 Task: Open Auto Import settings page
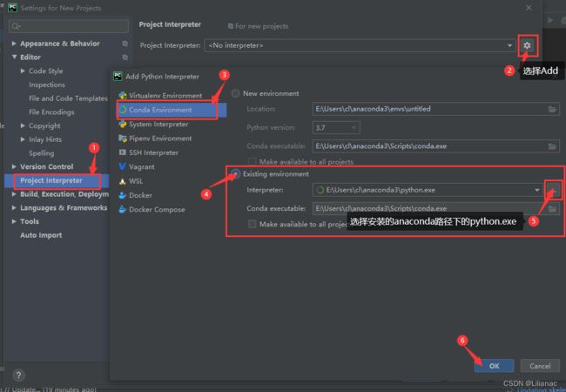41,235
